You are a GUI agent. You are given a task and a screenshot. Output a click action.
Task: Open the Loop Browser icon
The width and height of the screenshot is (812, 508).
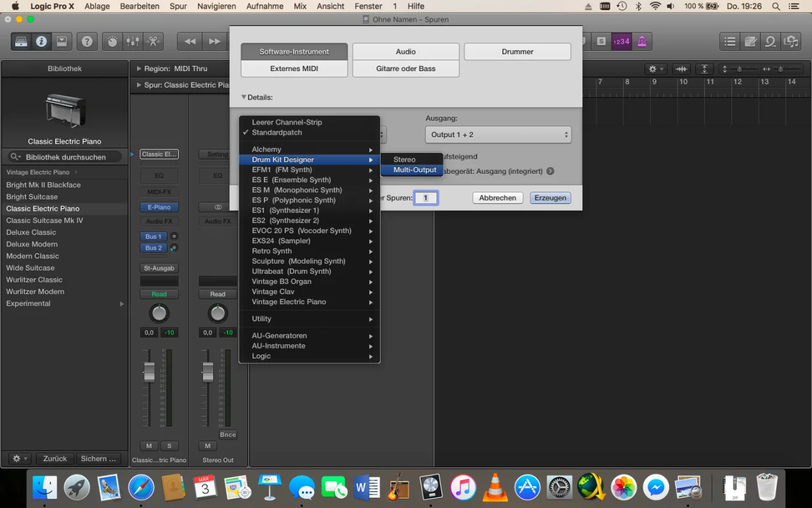pos(771,41)
